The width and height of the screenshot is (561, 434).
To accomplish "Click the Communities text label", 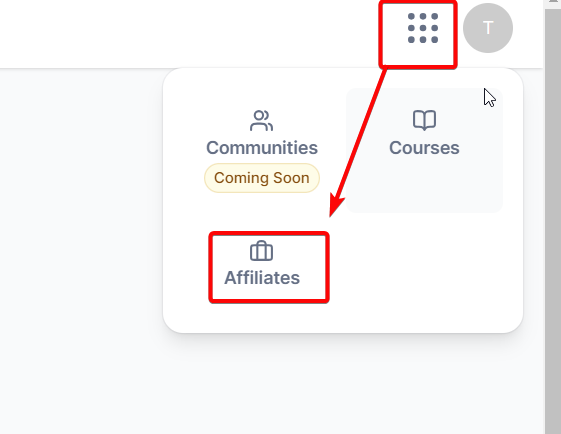I will [262, 148].
